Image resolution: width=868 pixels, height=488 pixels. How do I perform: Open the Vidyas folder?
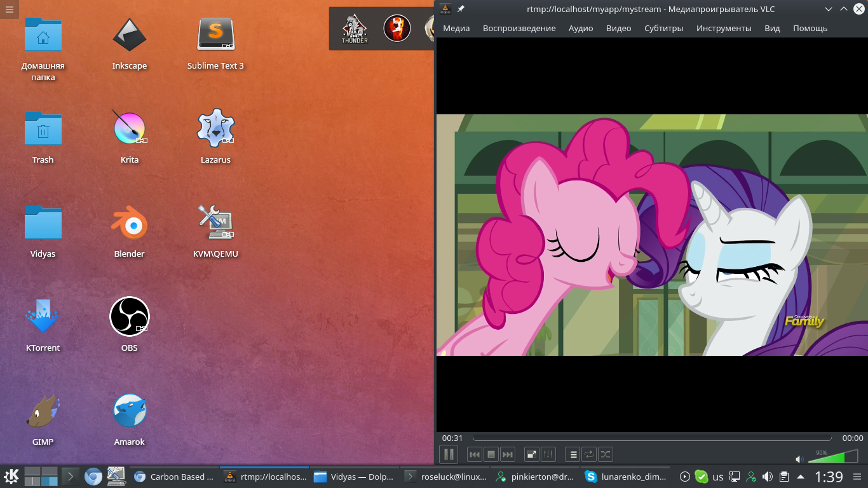coord(43,233)
